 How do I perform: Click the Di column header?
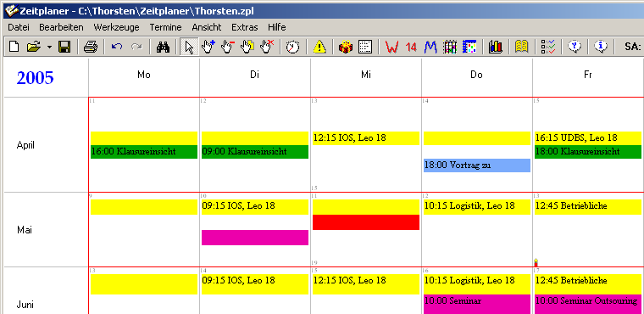coord(255,75)
